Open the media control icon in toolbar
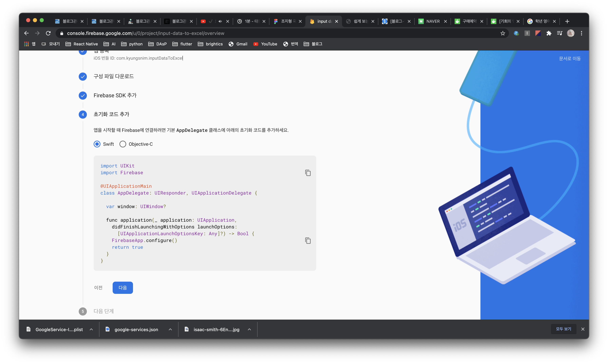This screenshot has height=364, width=608. pos(560,33)
